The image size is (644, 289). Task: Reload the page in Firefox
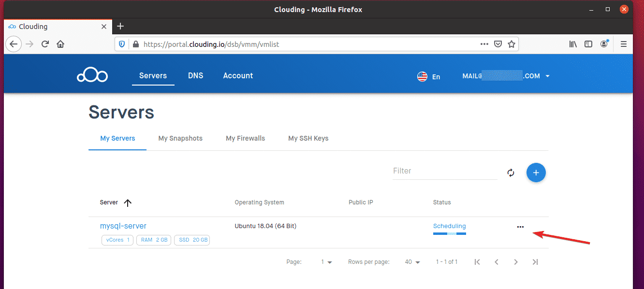[x=45, y=44]
